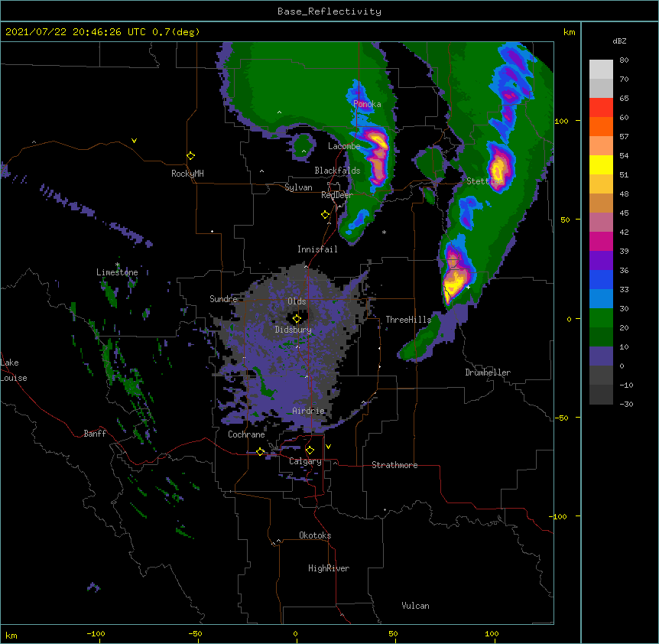
Task: Click the Ponoka town label
Action: [x=367, y=104]
